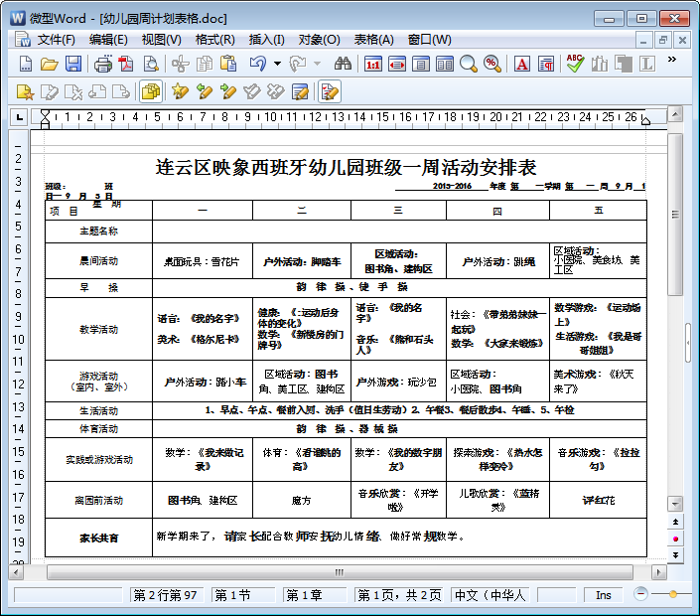Click the vertical scrollbar up arrow
The image size is (700, 616).
pos(675,114)
